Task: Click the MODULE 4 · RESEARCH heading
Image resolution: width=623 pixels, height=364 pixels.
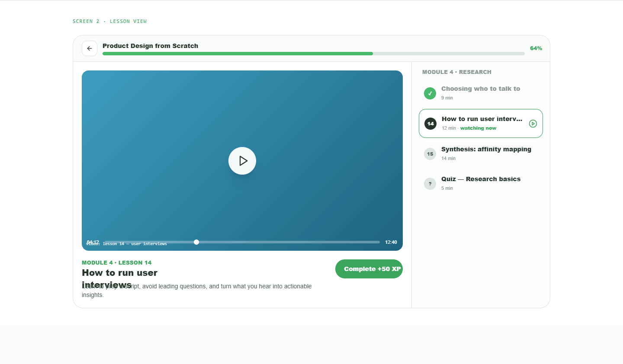Action: coord(457,72)
